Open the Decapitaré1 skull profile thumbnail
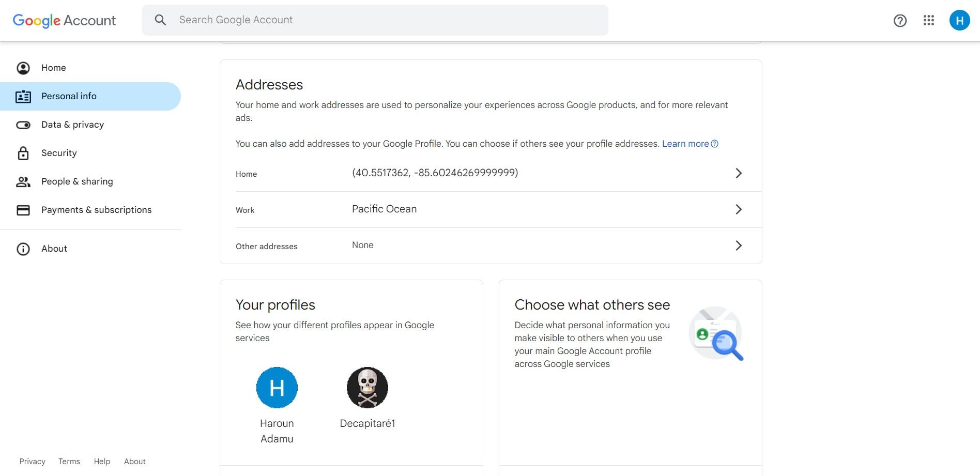This screenshot has width=980, height=476. [x=367, y=388]
